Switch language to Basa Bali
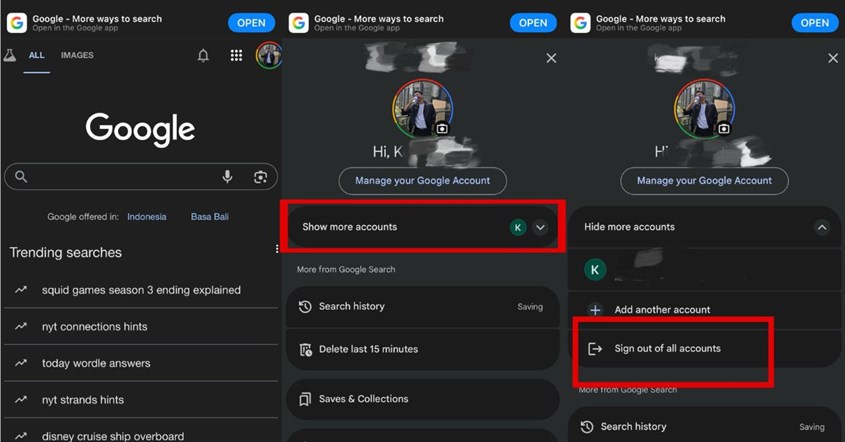 tap(210, 217)
